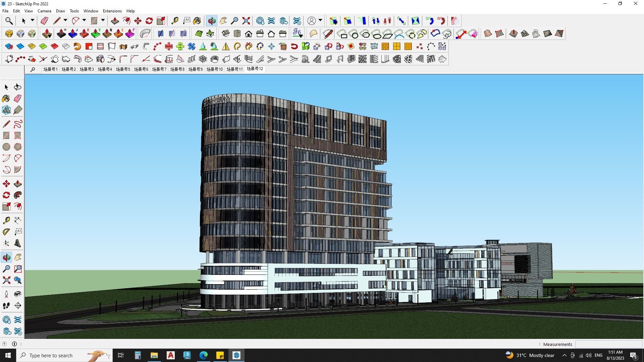
Task: Select the Pie arc tool
Action: coord(17,170)
